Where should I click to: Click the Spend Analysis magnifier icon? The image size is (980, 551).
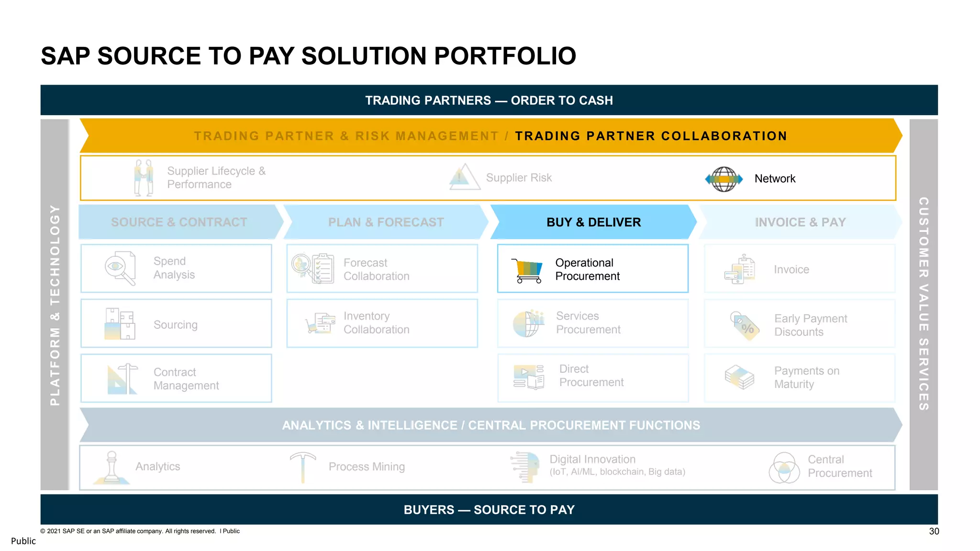[120, 268]
